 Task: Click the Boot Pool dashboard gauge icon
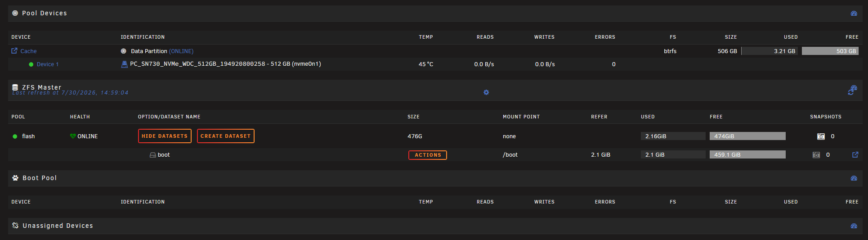point(854,178)
